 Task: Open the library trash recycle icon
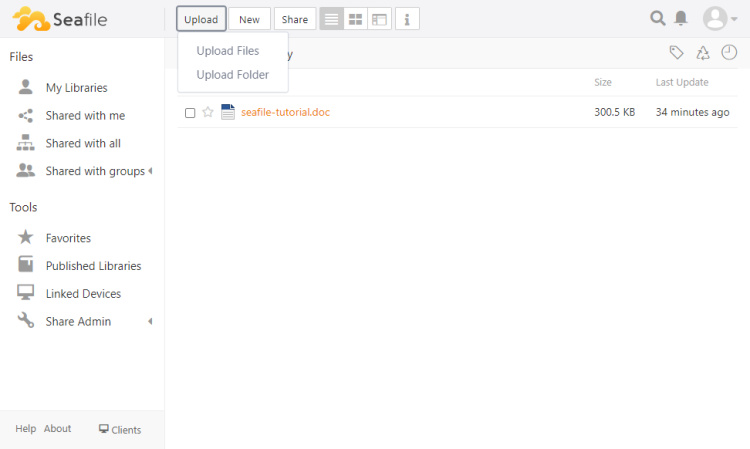pyautogui.click(x=703, y=53)
